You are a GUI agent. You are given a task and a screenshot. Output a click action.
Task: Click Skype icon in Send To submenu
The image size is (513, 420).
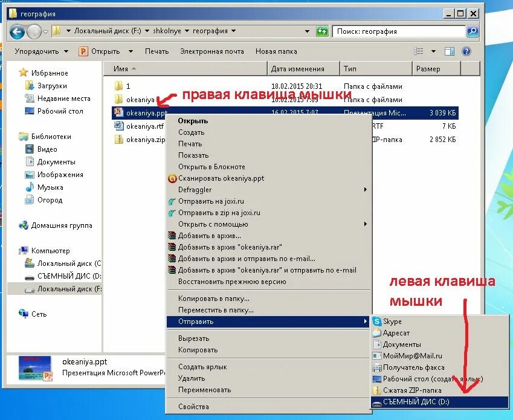pyautogui.click(x=377, y=321)
